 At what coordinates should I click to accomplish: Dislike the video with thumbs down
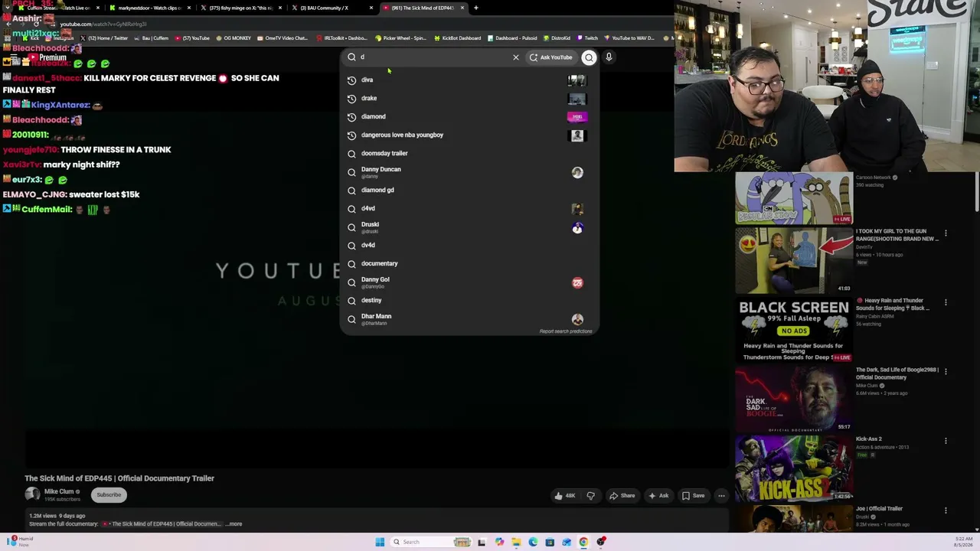click(590, 496)
